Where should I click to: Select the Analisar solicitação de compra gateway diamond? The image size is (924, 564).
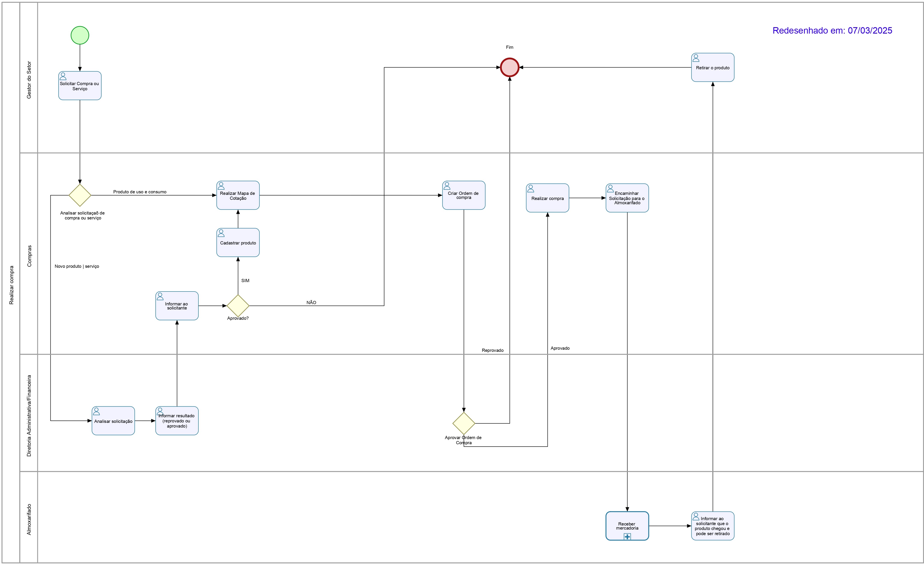pos(80,195)
